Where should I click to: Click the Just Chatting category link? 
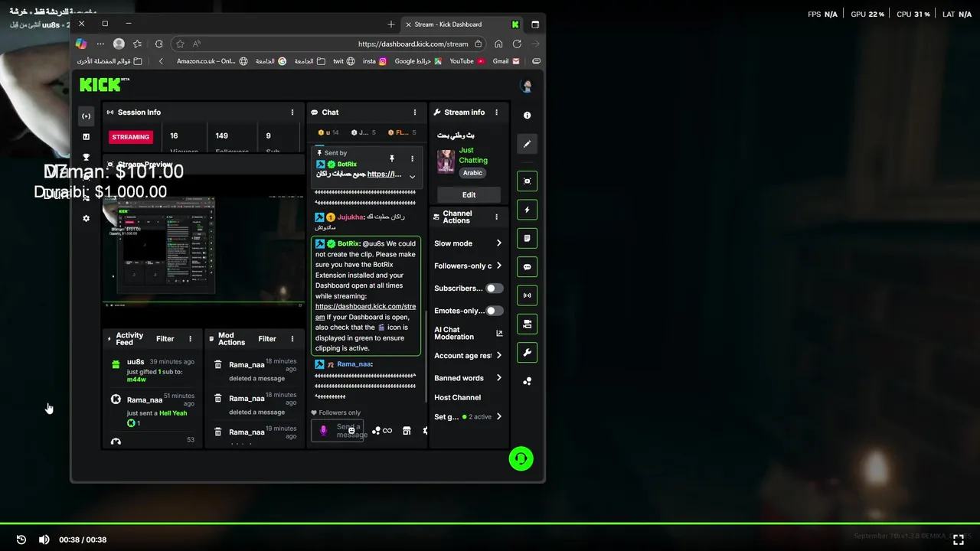coord(473,155)
